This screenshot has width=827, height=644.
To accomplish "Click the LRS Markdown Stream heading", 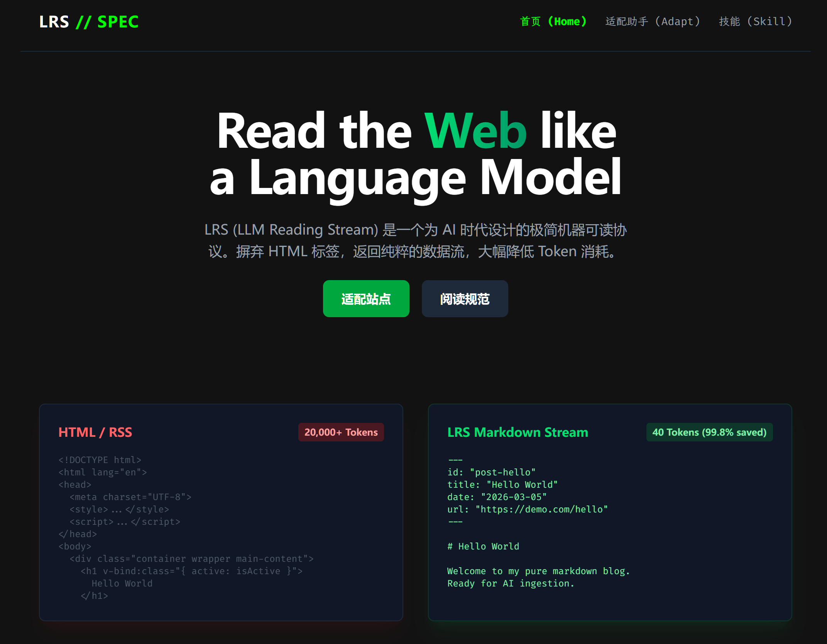I will (518, 432).
